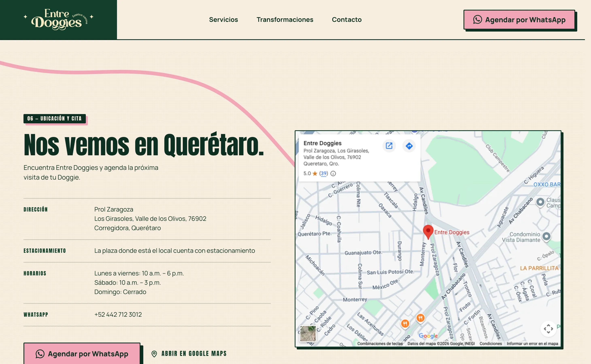
Task: Click Domingo: Cerrado text
Action: point(120,292)
